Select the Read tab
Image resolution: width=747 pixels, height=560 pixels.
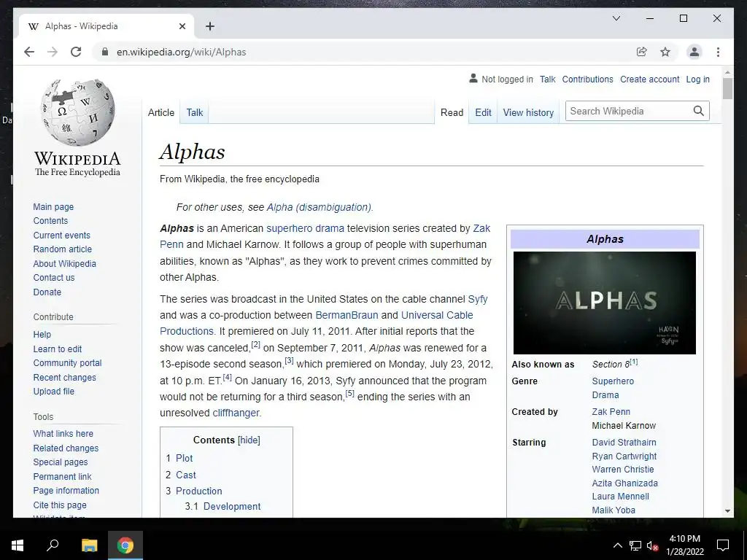(452, 112)
